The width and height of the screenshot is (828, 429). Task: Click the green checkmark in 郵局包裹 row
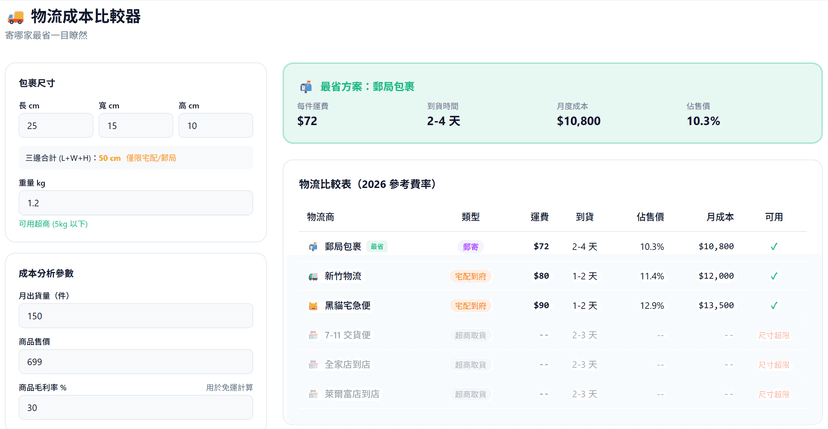[x=774, y=246]
